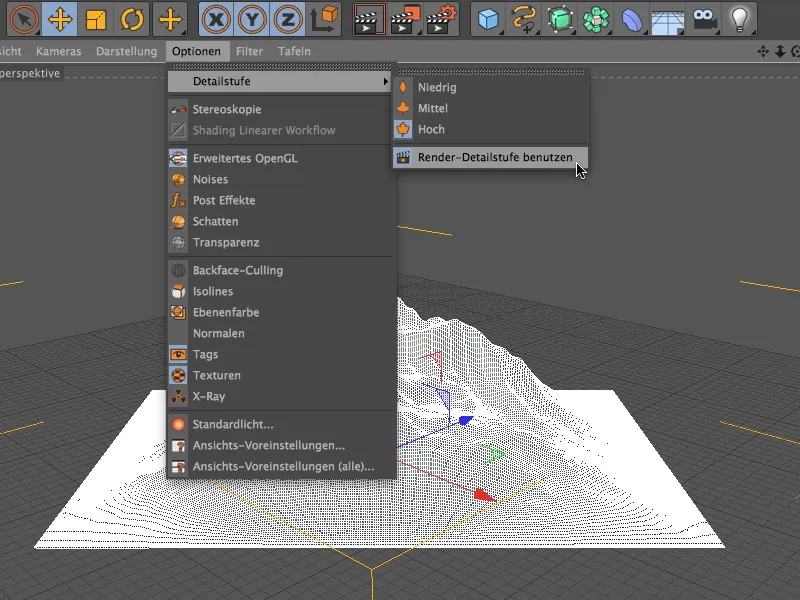
Task: Click the viewport zoom navigation icon
Action: tap(780, 51)
